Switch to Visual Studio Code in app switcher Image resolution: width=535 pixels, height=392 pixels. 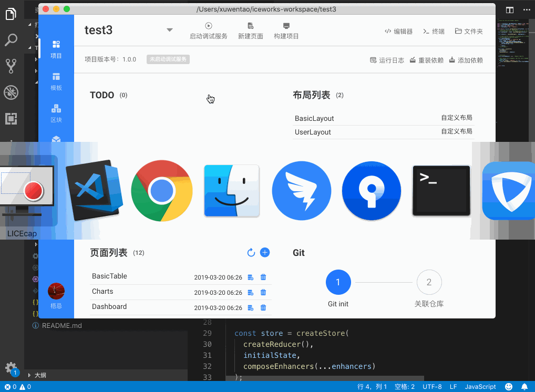coord(94,190)
